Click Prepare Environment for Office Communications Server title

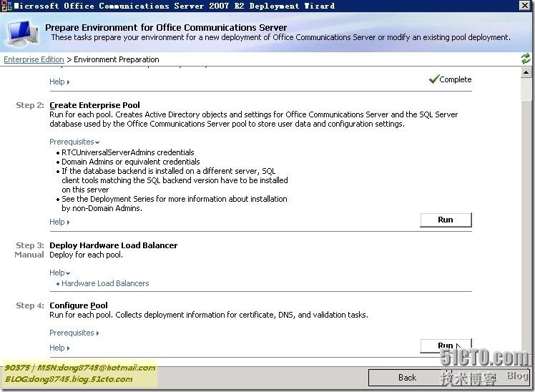point(166,27)
